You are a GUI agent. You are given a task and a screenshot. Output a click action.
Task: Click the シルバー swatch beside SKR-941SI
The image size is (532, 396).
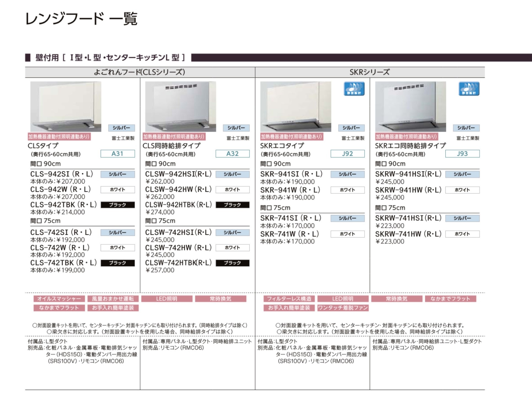[348, 174]
